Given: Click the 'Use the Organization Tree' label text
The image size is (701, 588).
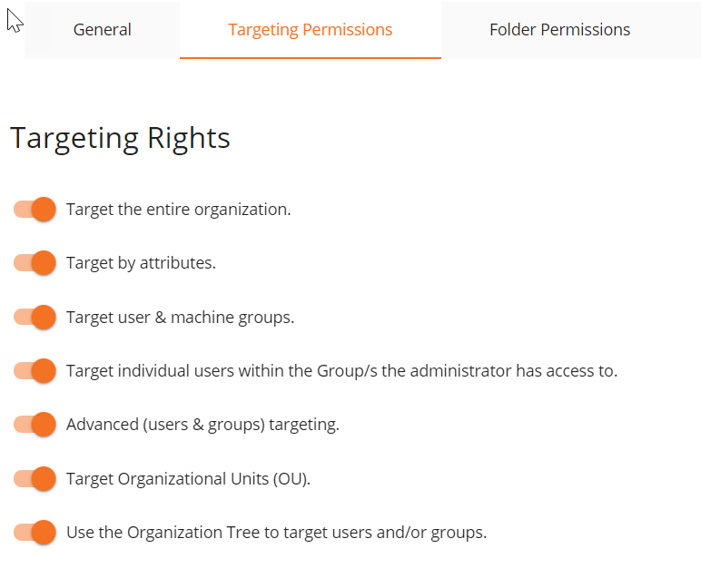Looking at the screenshot, I should click(163, 533).
